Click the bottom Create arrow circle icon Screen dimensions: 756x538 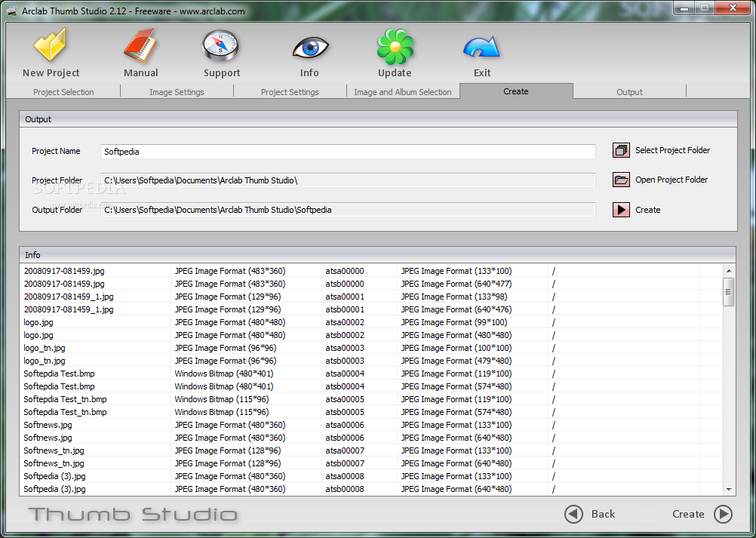click(x=723, y=514)
